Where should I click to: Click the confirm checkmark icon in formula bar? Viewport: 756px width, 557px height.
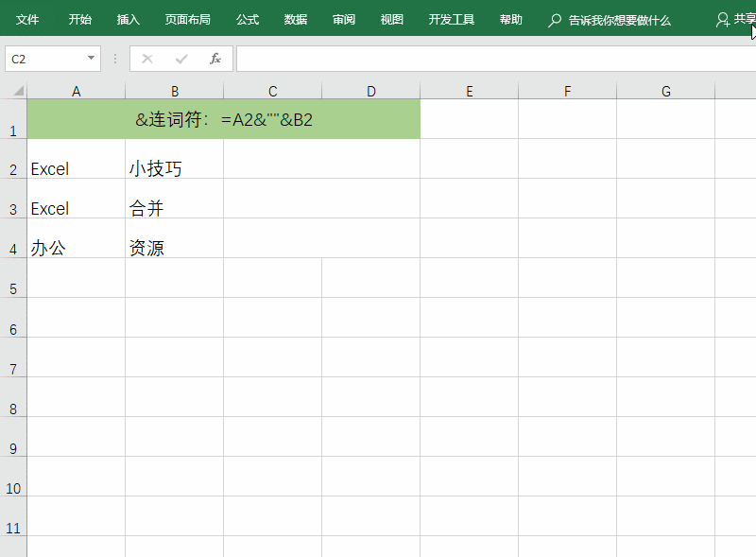tap(181, 59)
